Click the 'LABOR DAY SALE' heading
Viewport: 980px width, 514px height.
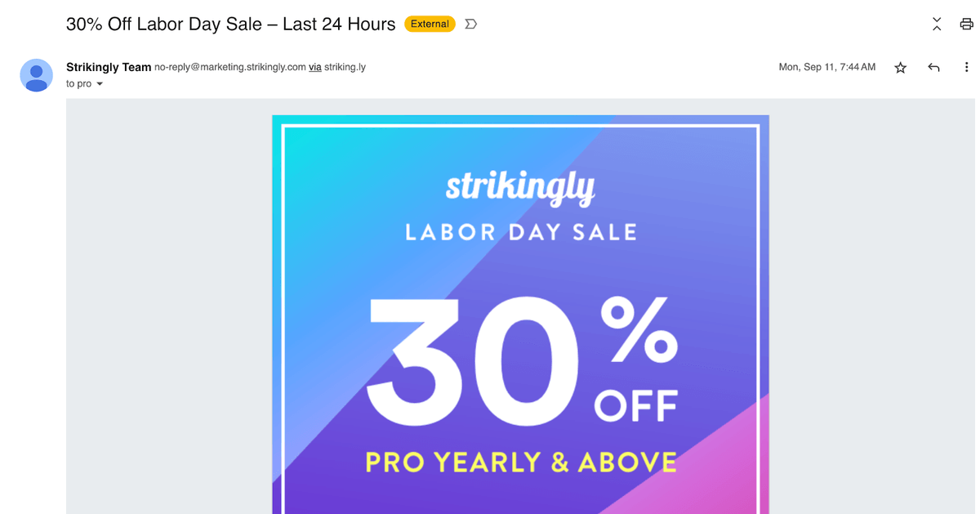(520, 233)
